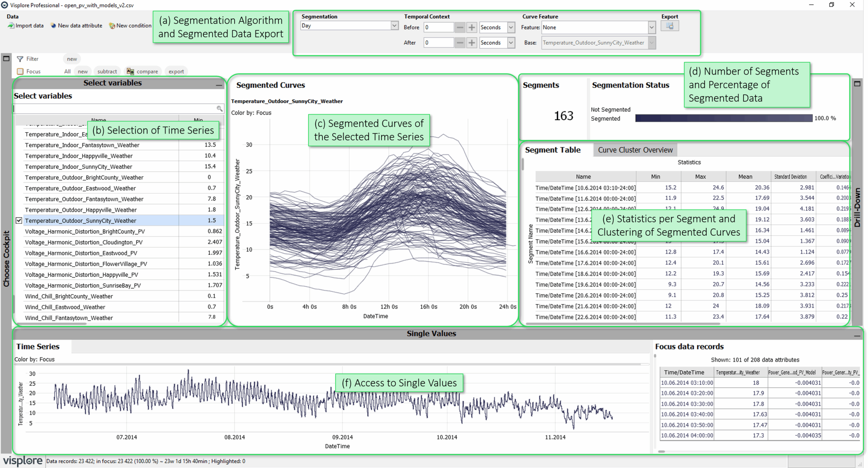Select the Segment Table tab

click(x=553, y=150)
